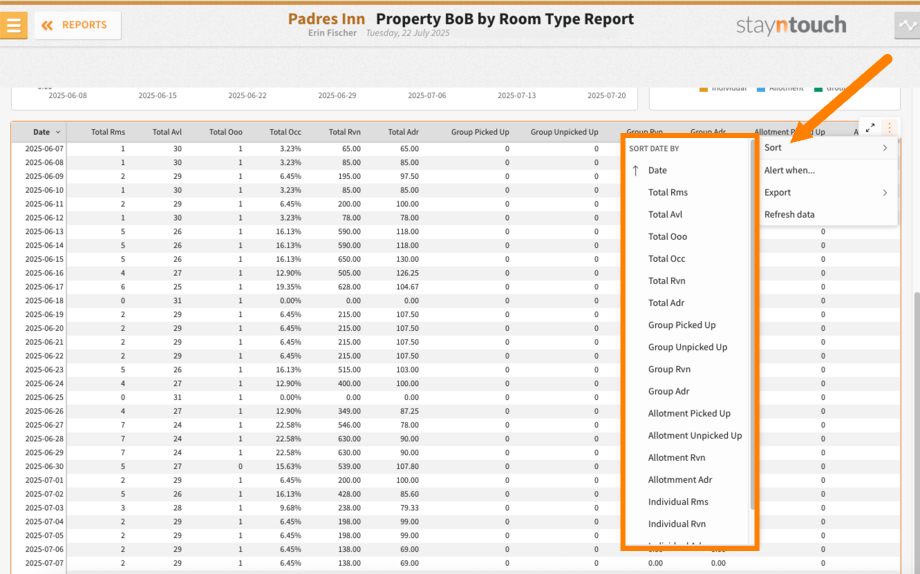This screenshot has height=574, width=920.
Task: Click Padres Inn property name
Action: (326, 19)
